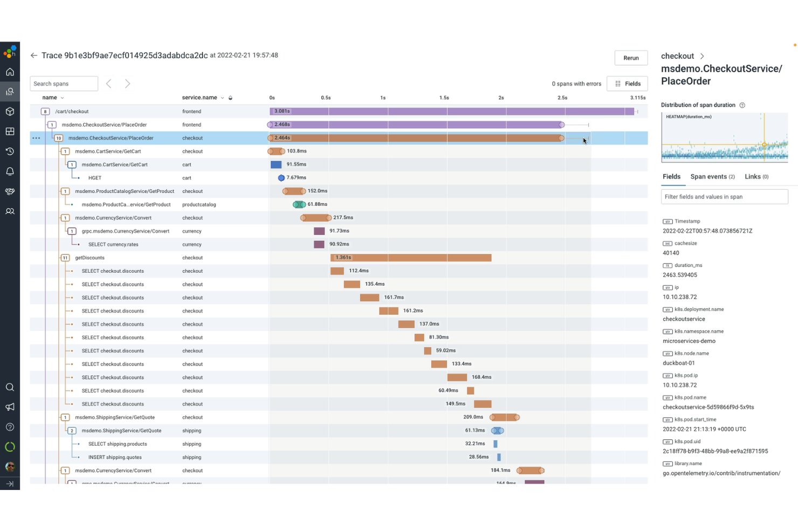The height and width of the screenshot is (532, 798).
Task: Select the highlighted point on the duration heatmap
Action: click(x=764, y=144)
